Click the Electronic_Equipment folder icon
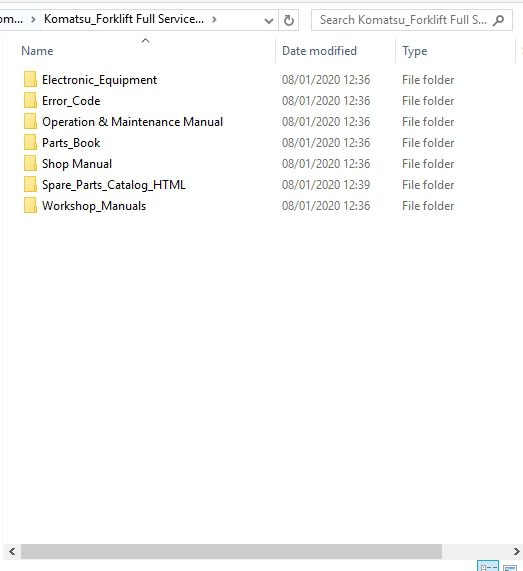The image size is (523, 571). (x=30, y=79)
